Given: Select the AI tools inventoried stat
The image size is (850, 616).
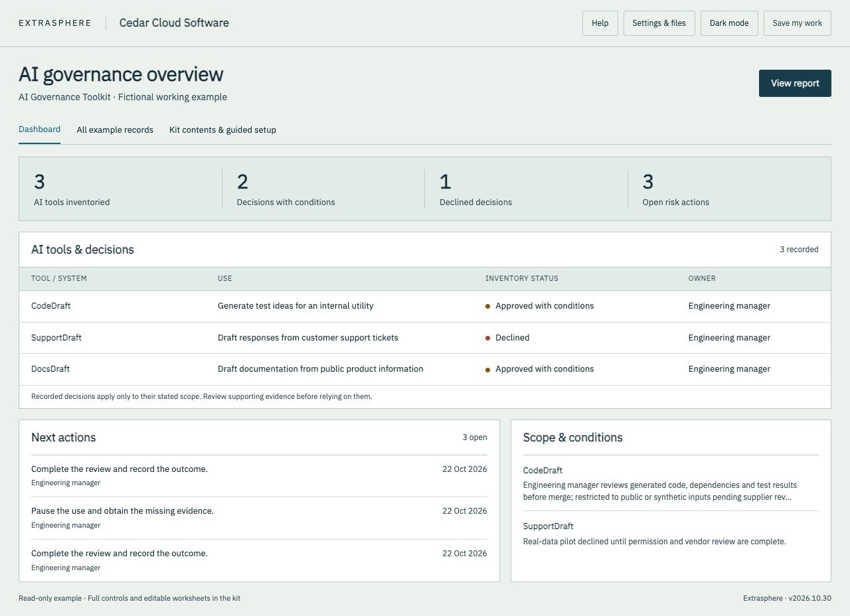Looking at the screenshot, I should (120, 189).
